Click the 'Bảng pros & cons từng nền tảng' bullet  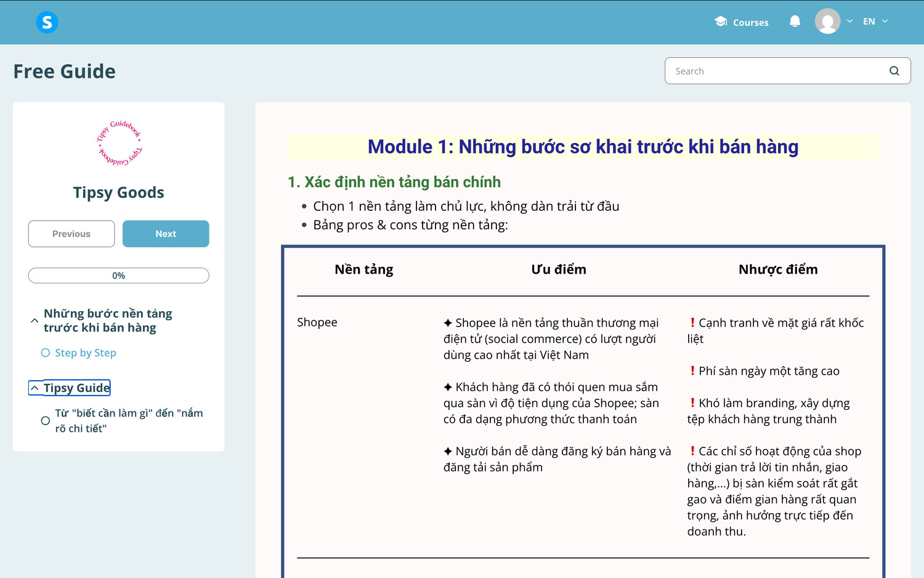410,225
